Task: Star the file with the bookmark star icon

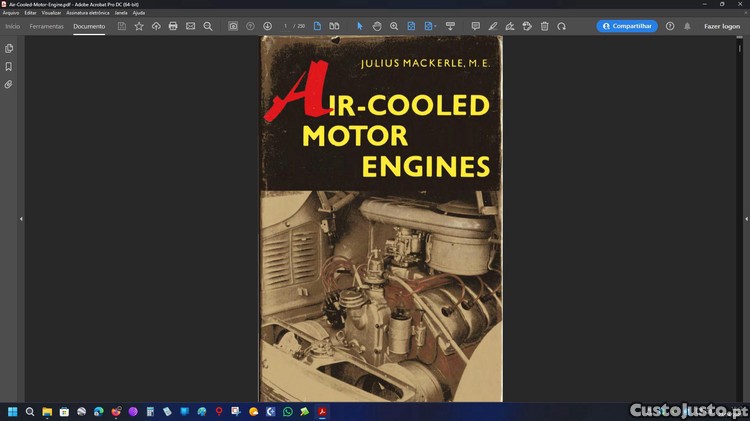Action: 139,26
